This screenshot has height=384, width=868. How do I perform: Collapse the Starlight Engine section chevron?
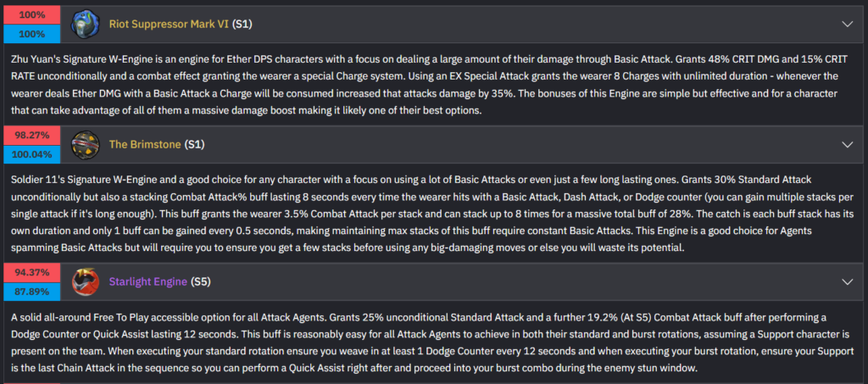(x=846, y=281)
